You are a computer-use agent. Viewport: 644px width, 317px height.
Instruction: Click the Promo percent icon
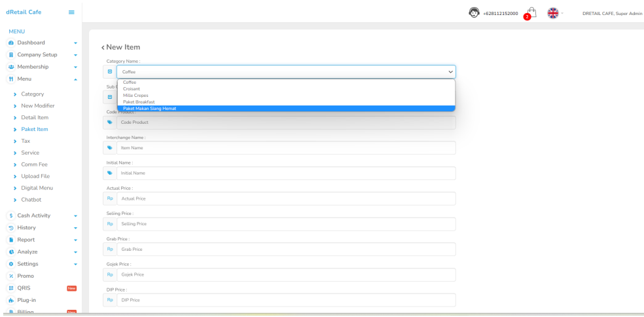pos(11,276)
